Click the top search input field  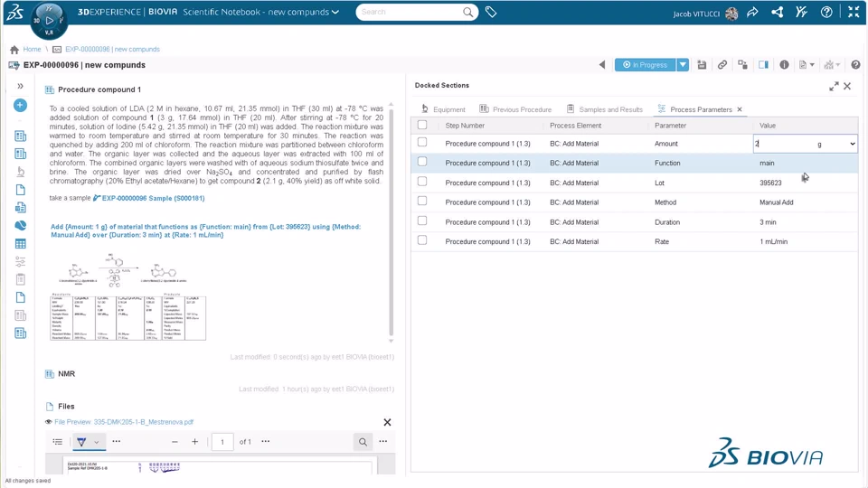point(410,12)
